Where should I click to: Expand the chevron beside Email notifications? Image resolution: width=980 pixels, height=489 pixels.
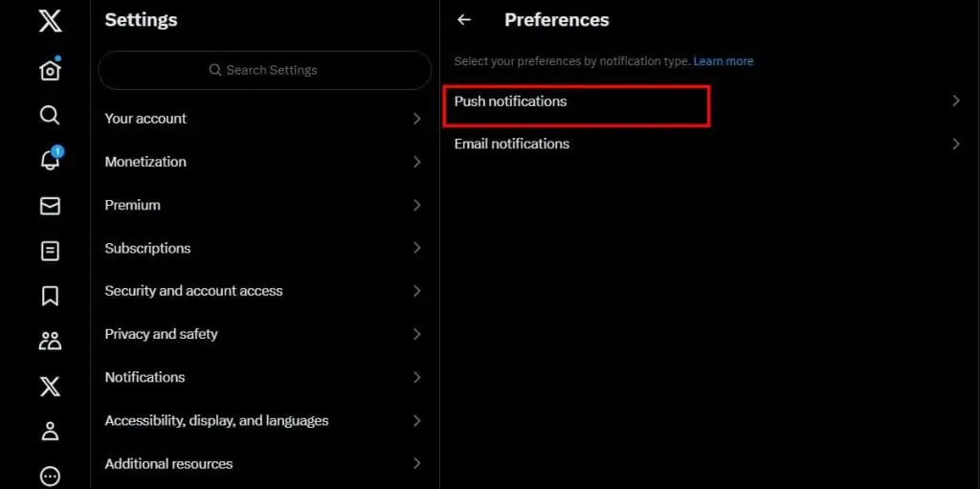(x=955, y=144)
